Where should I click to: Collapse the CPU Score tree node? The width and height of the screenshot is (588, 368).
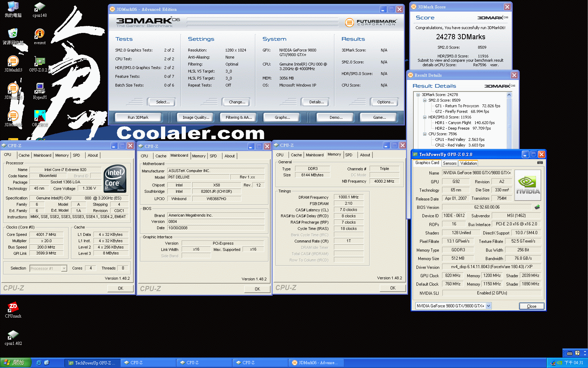point(425,134)
